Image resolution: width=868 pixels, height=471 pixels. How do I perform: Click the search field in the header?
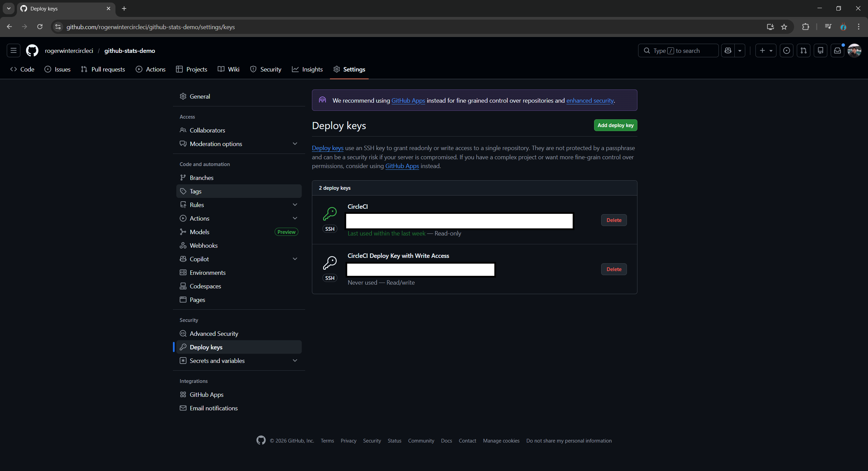[x=678, y=50]
